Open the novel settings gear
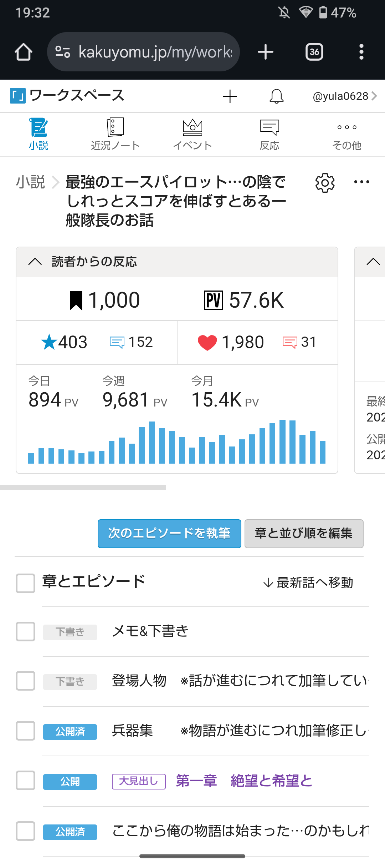The height and width of the screenshot is (868, 385). [325, 183]
